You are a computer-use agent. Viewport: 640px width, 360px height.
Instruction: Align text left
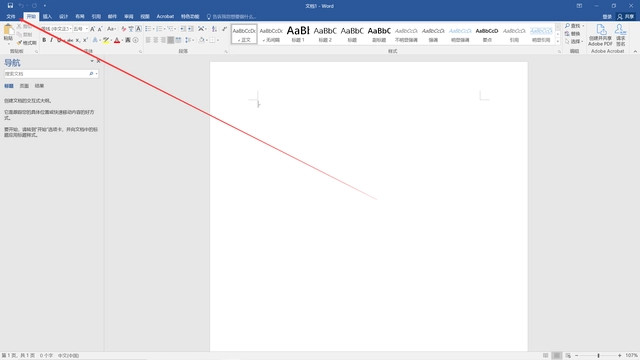pos(148,40)
